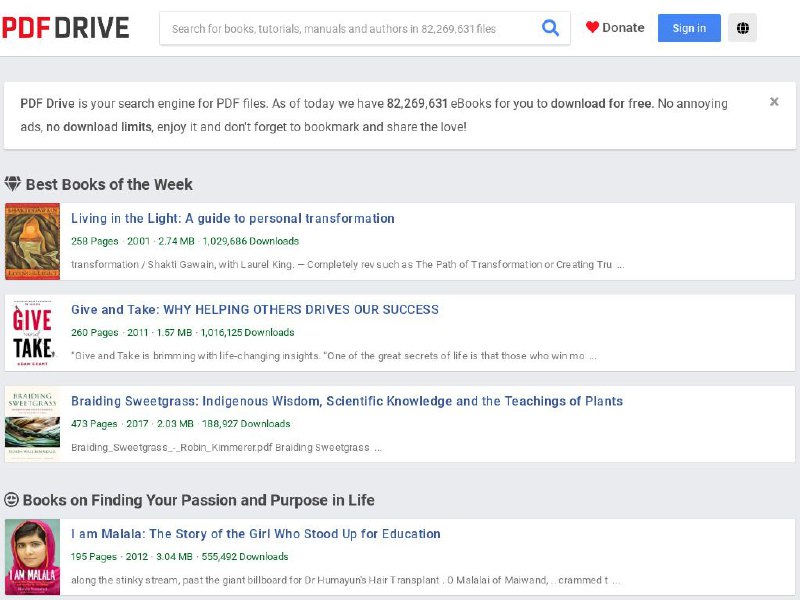Viewport: 800px width, 600px height.
Task: Open the 'I am Malala' book cover
Action: tap(32, 557)
